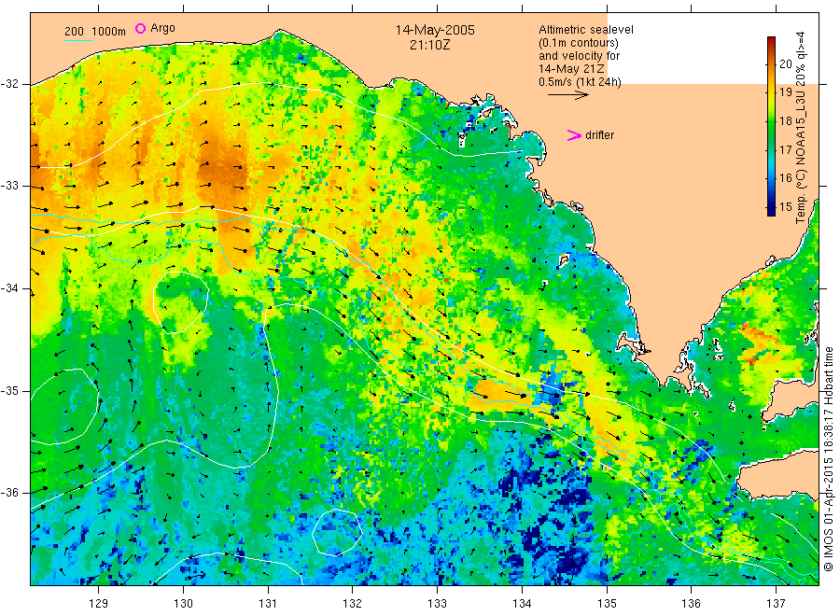The width and height of the screenshot is (840, 616).
Task: Click the color bar value 19
Action: point(785,92)
